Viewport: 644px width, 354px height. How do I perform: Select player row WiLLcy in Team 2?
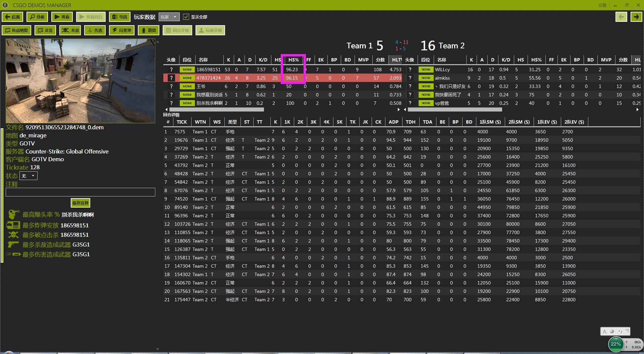click(522, 70)
